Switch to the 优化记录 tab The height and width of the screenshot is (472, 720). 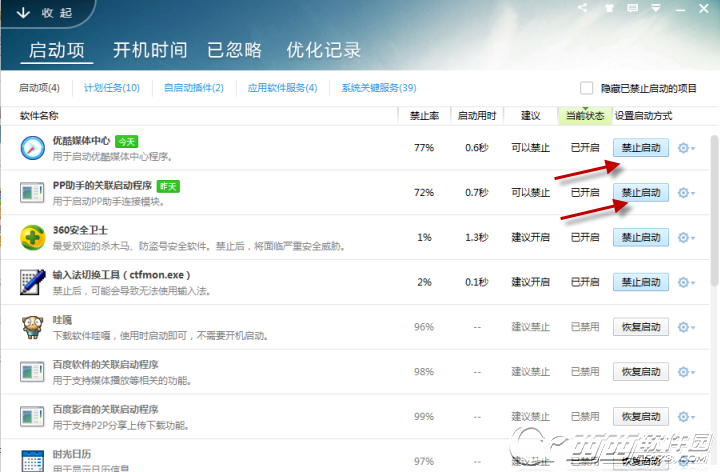324,50
